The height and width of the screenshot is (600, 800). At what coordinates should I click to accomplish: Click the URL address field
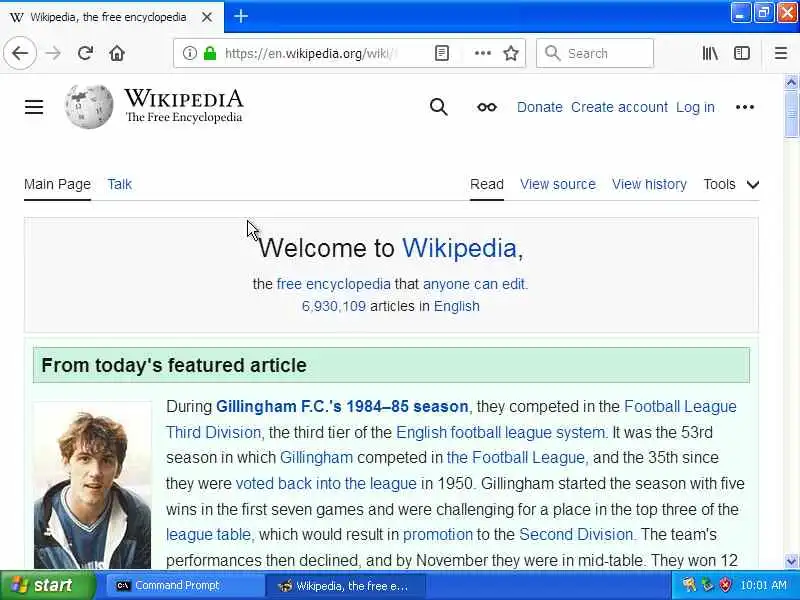point(310,53)
